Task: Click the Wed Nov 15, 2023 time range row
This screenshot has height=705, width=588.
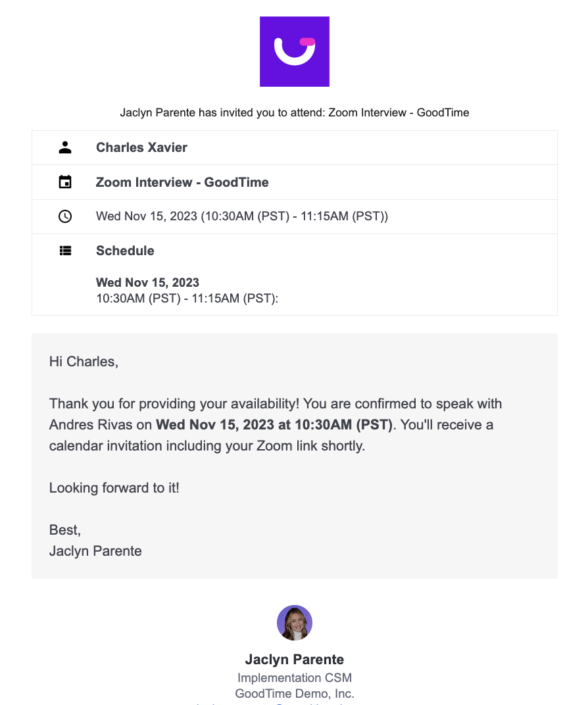Action: (x=241, y=216)
